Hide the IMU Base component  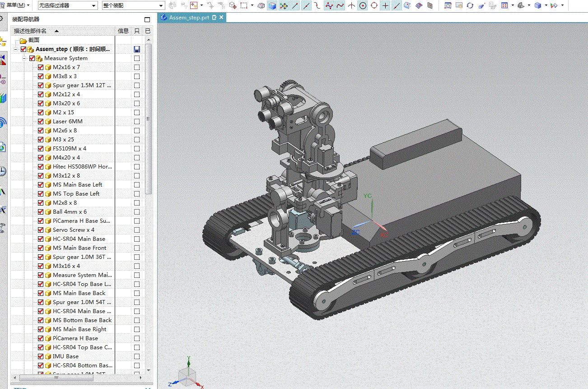click(41, 356)
